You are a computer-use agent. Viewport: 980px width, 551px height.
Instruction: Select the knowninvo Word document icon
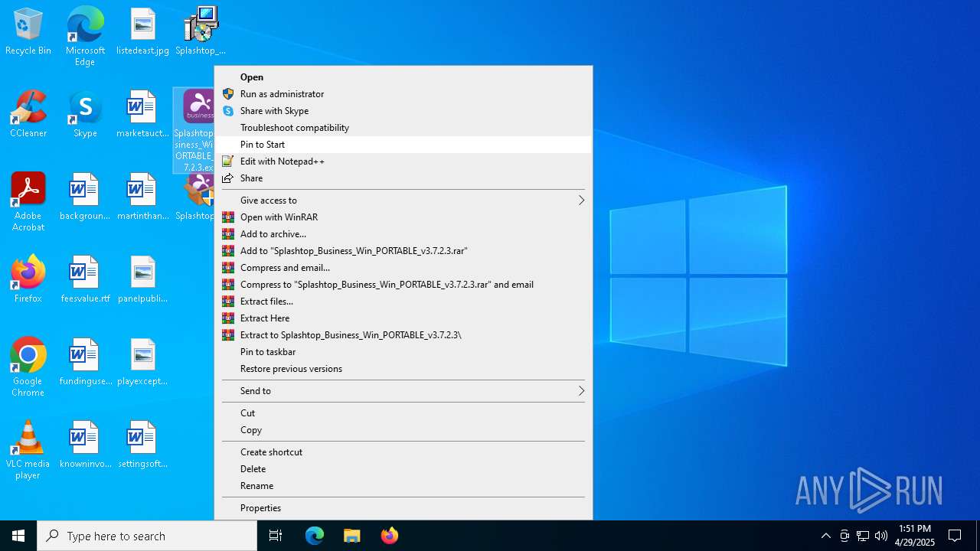coord(85,445)
